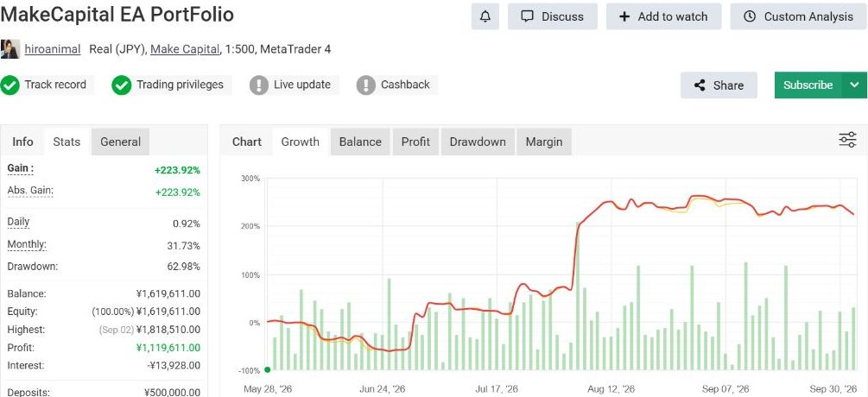Switch chart to Profit tab
The height and width of the screenshot is (397, 868).
coord(415,142)
